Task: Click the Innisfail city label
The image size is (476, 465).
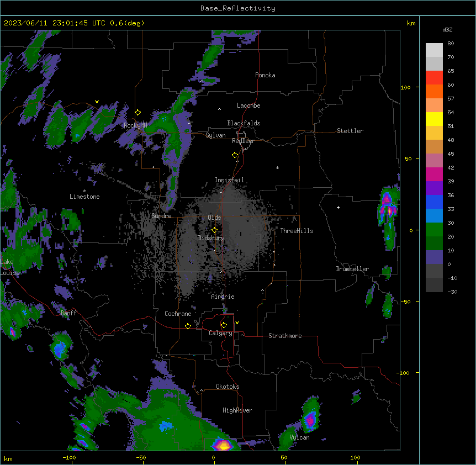Action: [x=229, y=180]
